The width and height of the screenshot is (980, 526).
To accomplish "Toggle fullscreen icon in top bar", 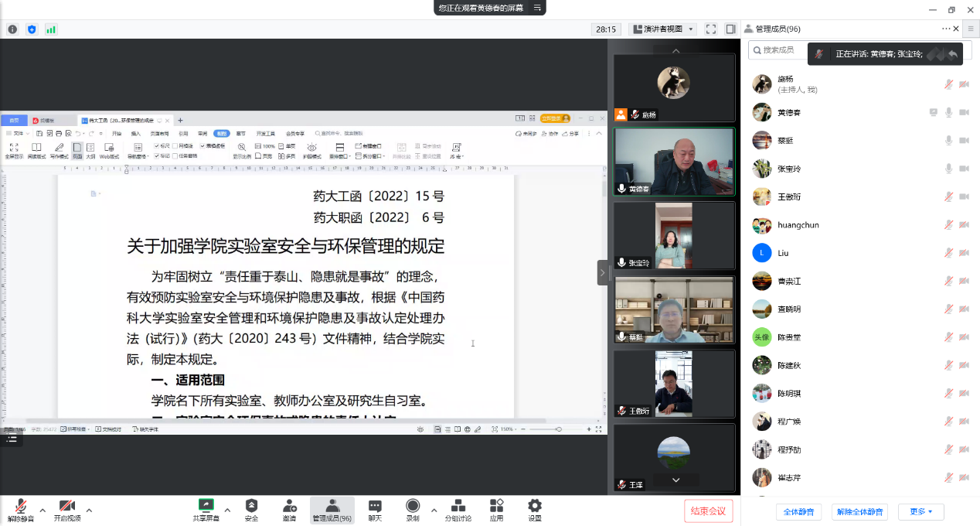I will pos(710,29).
